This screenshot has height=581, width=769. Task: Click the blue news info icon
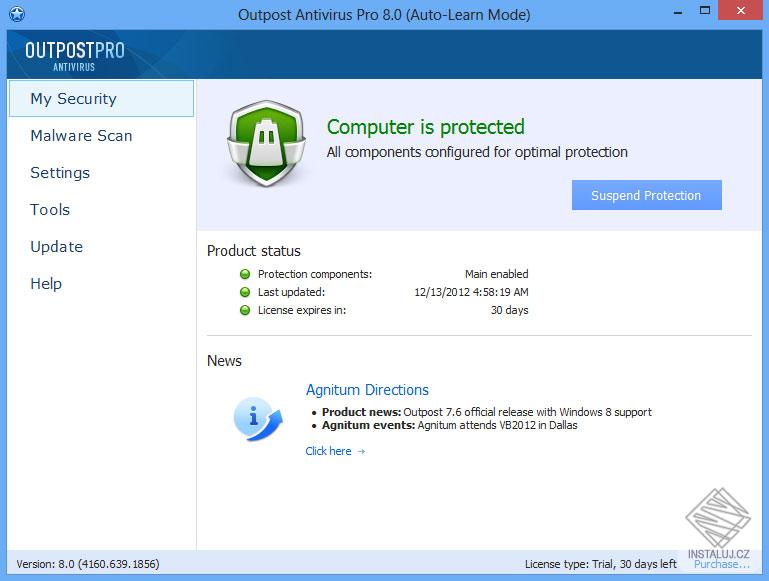tap(257, 419)
